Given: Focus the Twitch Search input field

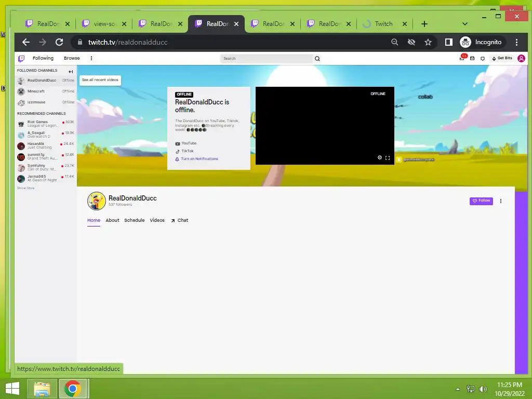Looking at the screenshot, I should (267, 59).
